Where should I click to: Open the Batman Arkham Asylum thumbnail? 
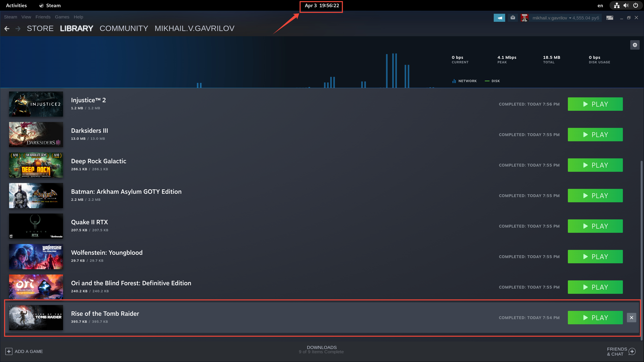[x=36, y=195]
